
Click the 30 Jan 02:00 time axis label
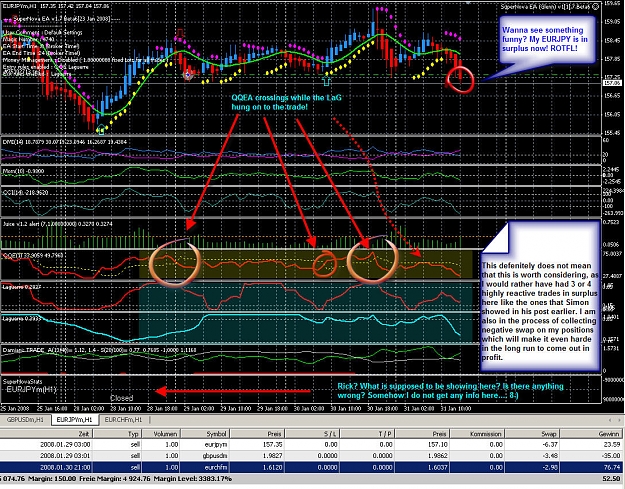310,408
